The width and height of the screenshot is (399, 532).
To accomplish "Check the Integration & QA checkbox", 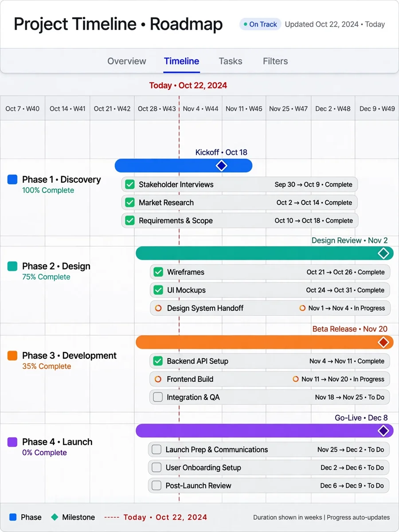I will [x=158, y=397].
